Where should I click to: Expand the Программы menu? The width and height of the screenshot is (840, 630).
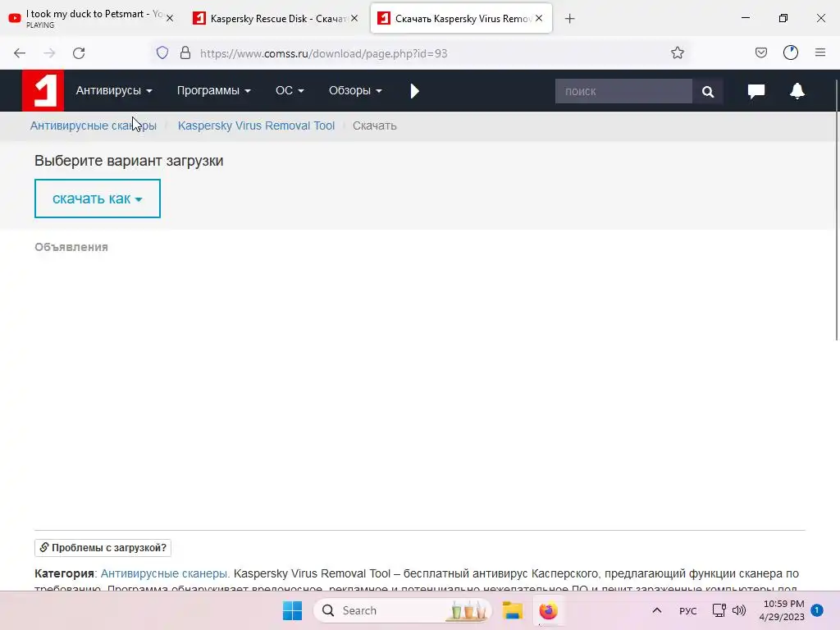tap(214, 90)
